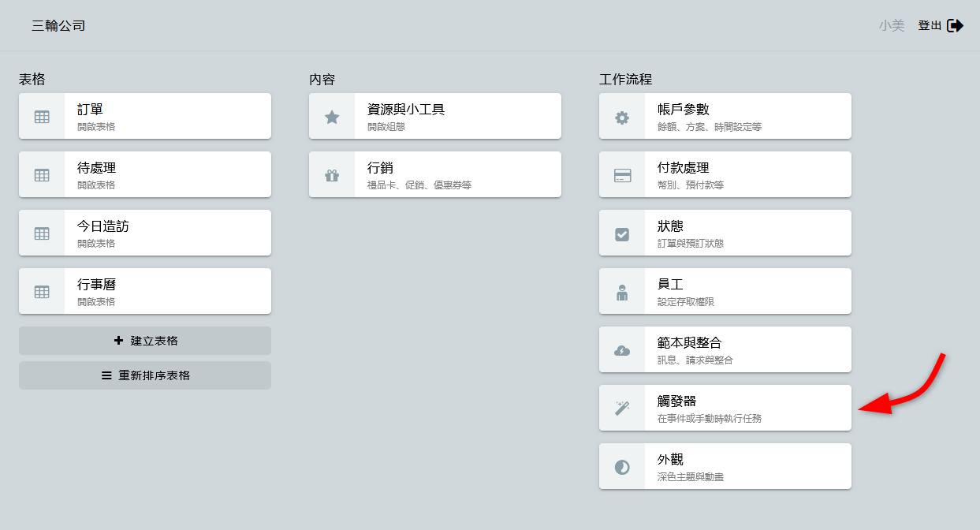Click the table icon beside 訂單
Viewport: 980px width, 530px height.
(42, 117)
